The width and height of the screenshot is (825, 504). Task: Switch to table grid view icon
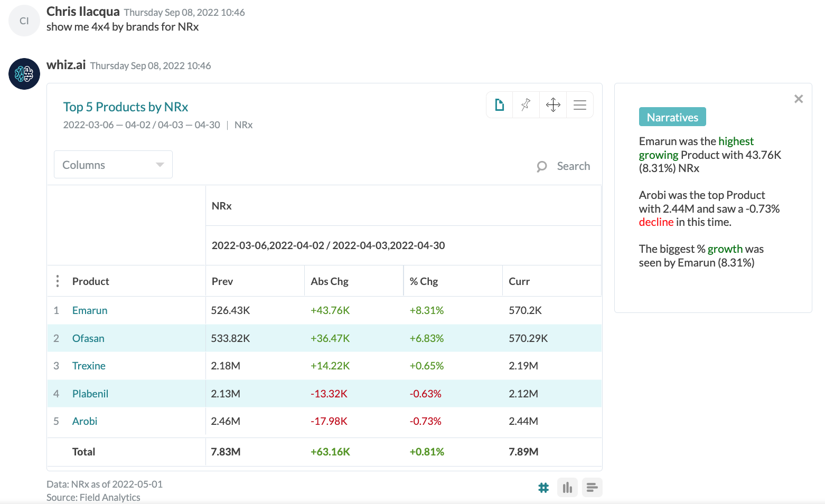point(543,488)
